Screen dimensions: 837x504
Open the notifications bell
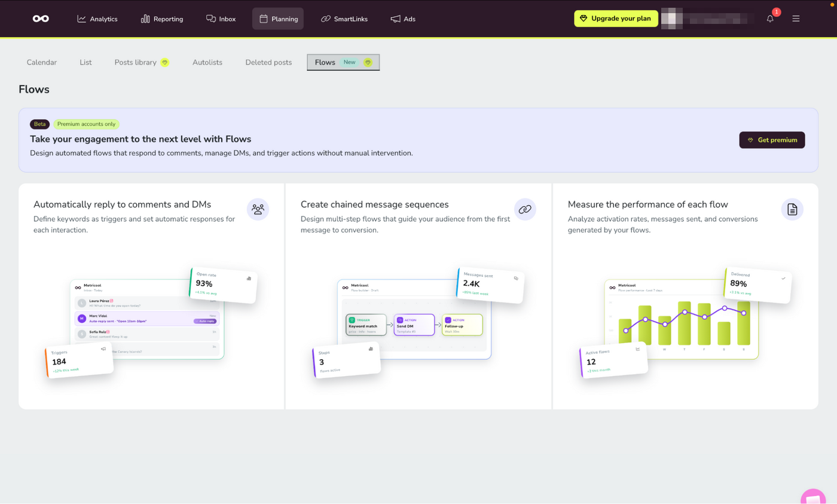(x=770, y=19)
